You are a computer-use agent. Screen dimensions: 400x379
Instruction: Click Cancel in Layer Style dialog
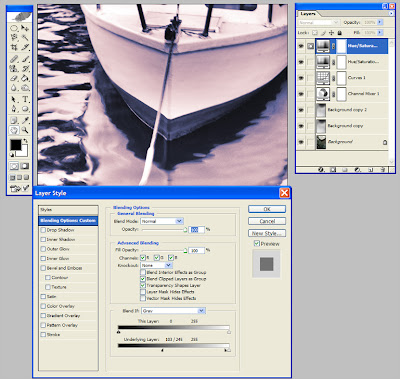point(267,221)
